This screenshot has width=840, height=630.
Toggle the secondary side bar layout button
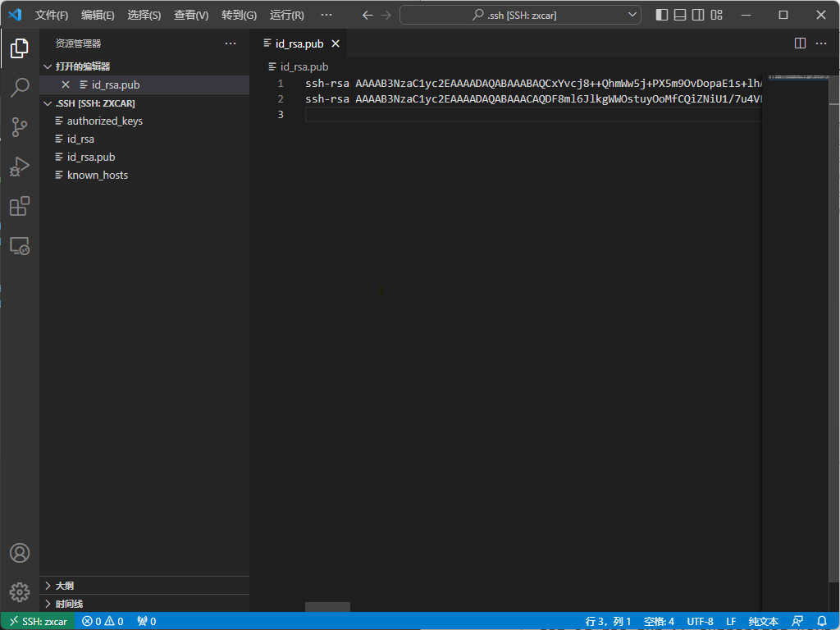(698, 15)
